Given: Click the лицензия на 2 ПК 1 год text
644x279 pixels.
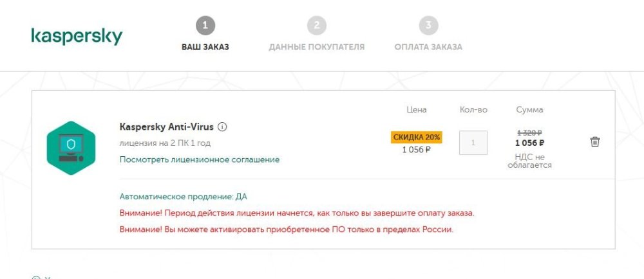Looking at the screenshot, I should coord(165,143).
